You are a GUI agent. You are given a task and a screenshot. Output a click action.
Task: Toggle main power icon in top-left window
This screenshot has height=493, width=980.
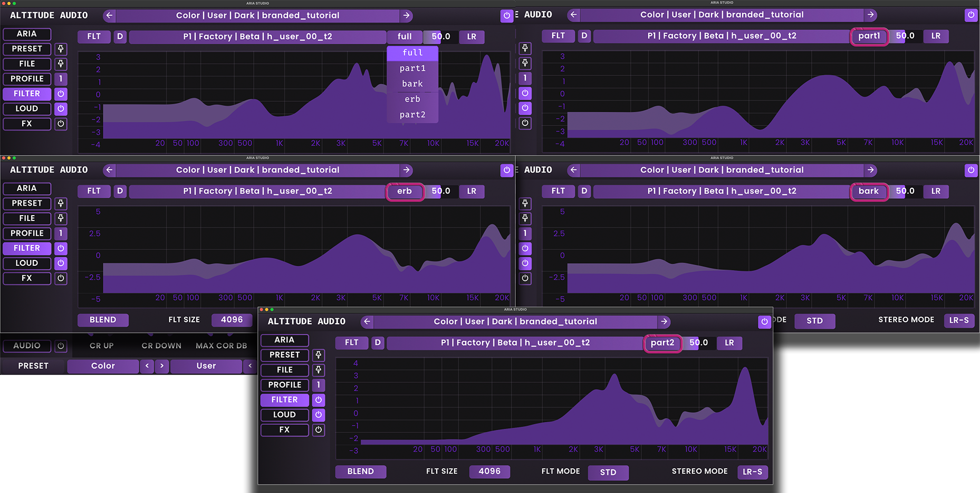point(506,15)
